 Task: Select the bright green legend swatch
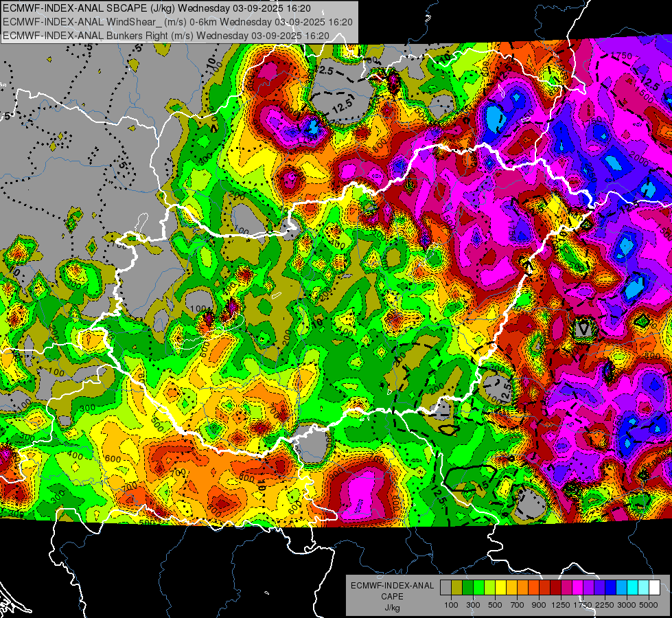[x=478, y=588]
